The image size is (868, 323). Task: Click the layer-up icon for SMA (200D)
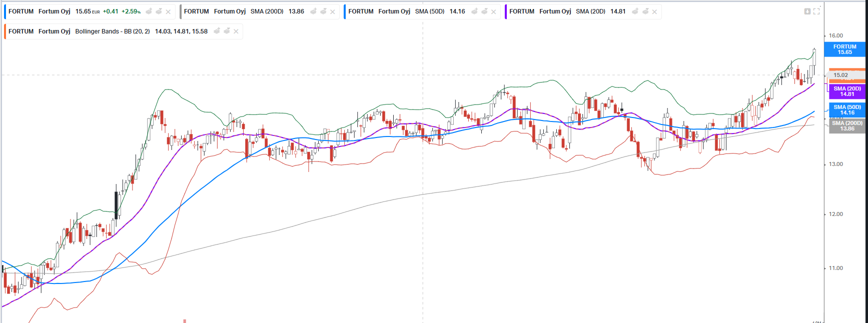pos(314,11)
